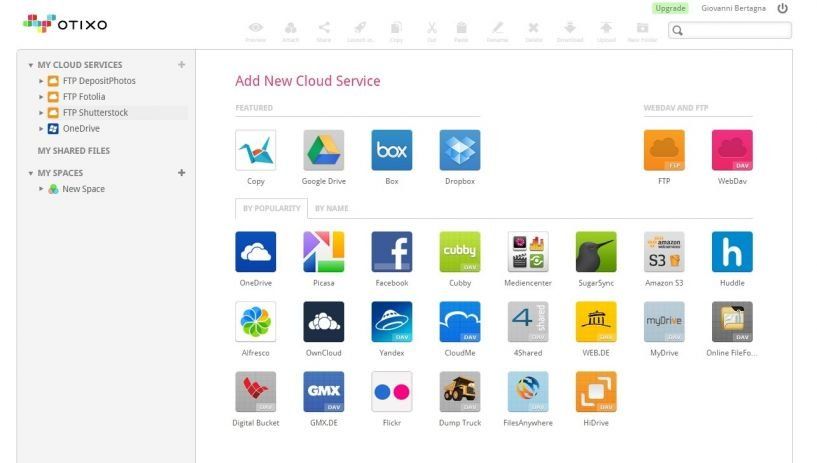817x463 pixels.
Task: Choose the GMX.DE service icon
Action: tap(324, 392)
